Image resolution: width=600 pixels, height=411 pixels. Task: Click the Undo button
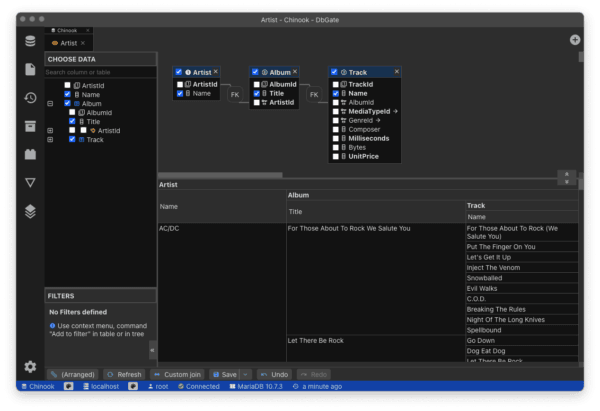click(274, 374)
